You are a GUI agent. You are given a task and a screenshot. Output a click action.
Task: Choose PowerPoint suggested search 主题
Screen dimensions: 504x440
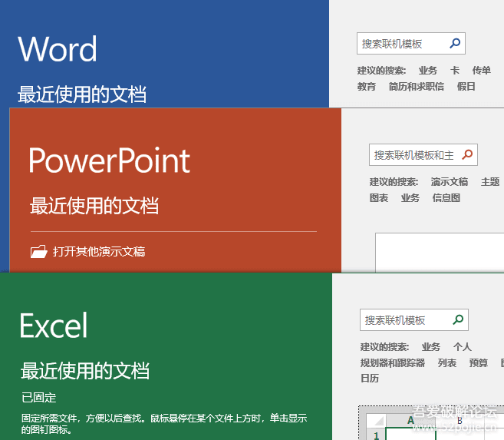pyautogui.click(x=490, y=182)
